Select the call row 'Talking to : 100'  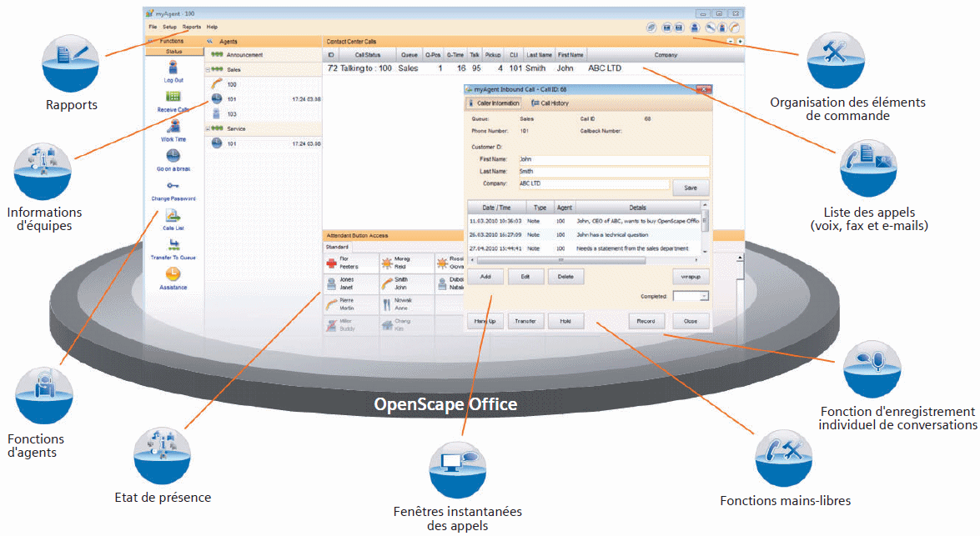click(x=533, y=68)
